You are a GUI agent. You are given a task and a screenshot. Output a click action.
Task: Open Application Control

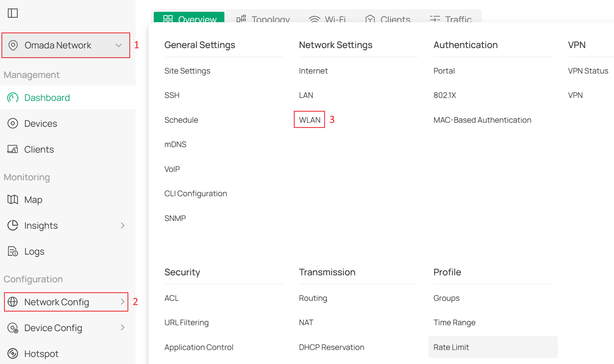pyautogui.click(x=199, y=347)
